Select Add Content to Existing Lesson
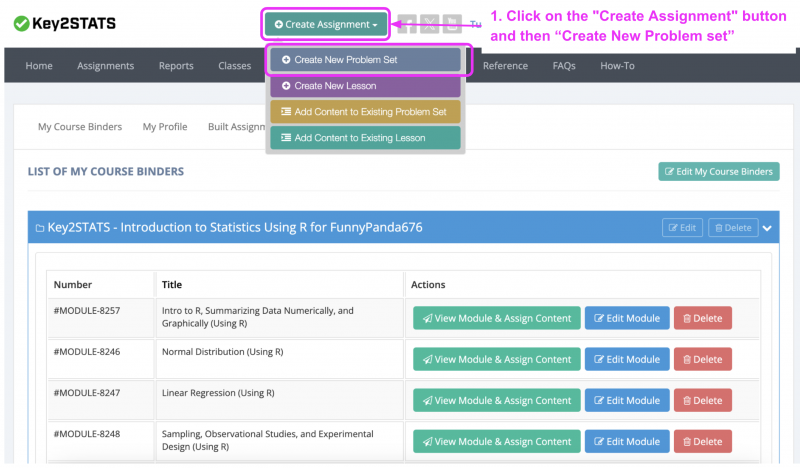Image resolution: width=800 pixels, height=468 pixels. tap(365, 138)
